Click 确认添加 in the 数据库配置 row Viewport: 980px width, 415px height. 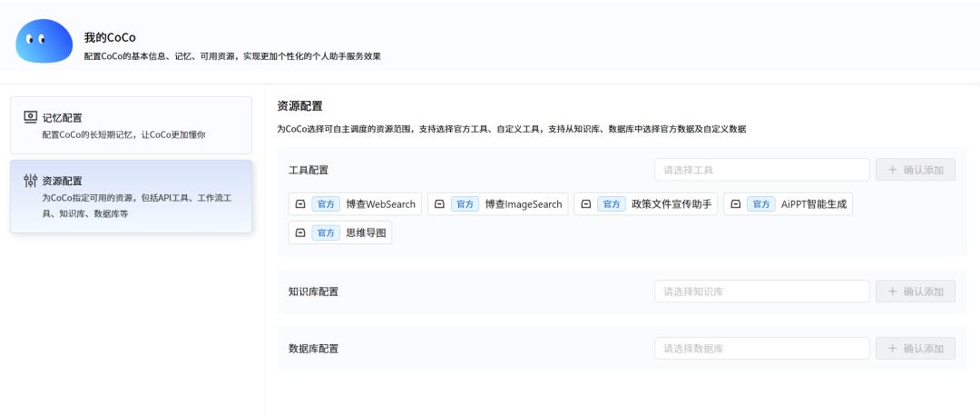click(x=916, y=348)
